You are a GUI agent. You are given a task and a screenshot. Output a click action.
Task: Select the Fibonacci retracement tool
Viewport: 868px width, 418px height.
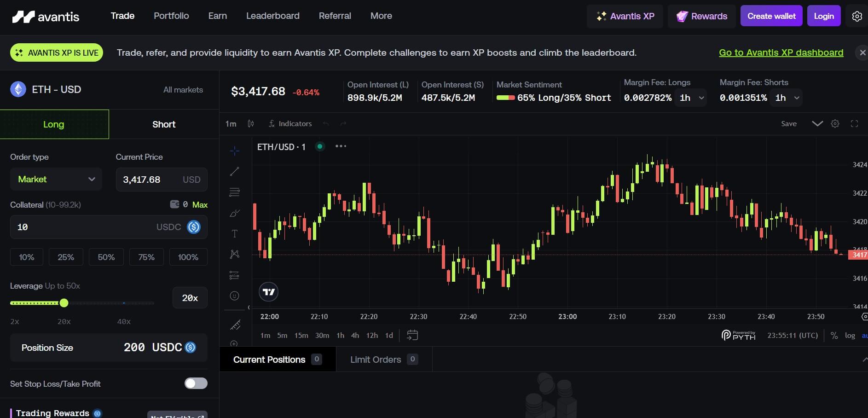pos(234,192)
